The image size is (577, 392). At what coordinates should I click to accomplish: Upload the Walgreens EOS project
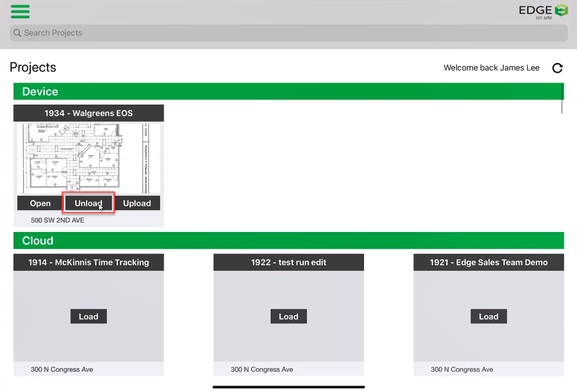click(137, 203)
